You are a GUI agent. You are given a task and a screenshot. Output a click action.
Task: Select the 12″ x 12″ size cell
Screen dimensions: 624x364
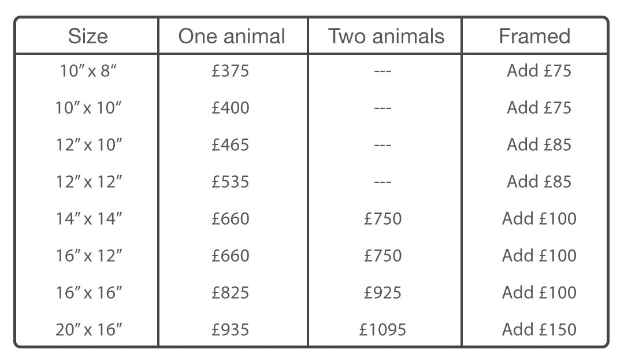tap(88, 182)
